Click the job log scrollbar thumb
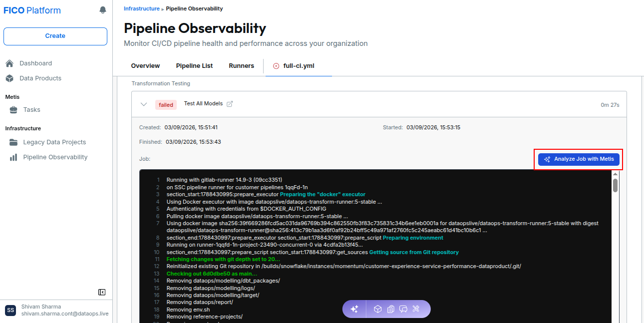The image size is (644, 323). click(616, 185)
